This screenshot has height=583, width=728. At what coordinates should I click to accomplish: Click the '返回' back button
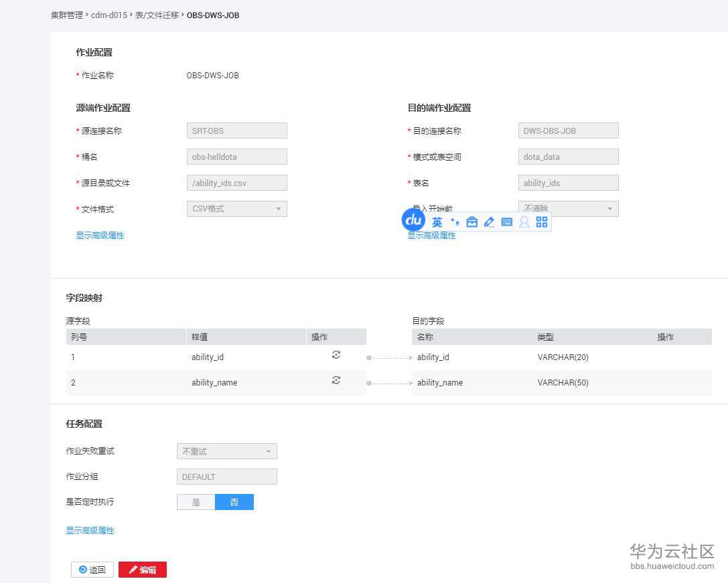[x=92, y=570]
